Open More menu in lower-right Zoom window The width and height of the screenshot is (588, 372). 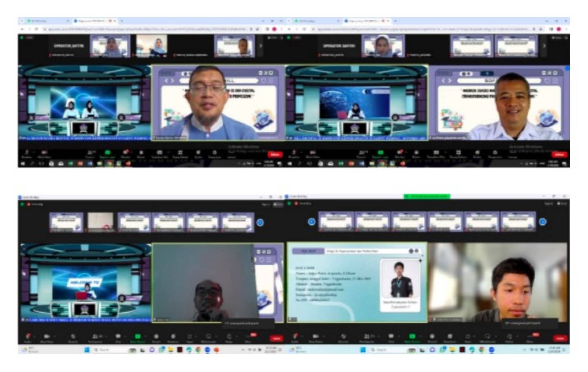(x=530, y=337)
